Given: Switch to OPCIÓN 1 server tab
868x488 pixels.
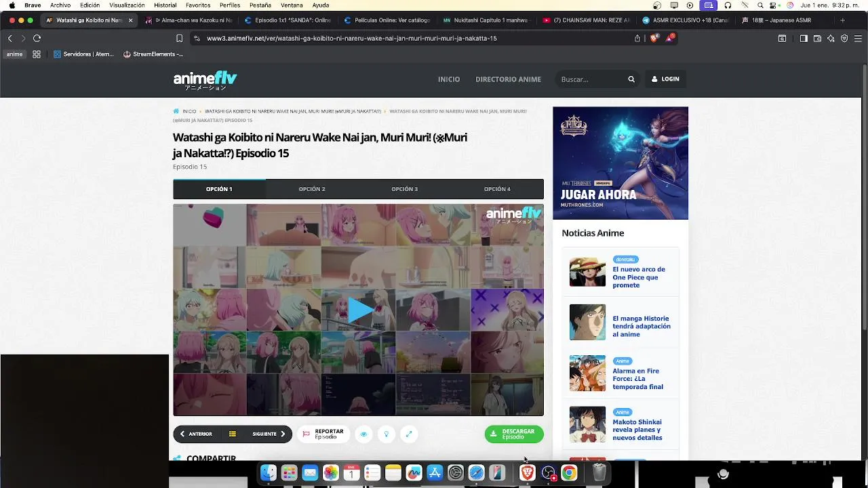Looking at the screenshot, I should click(219, 189).
